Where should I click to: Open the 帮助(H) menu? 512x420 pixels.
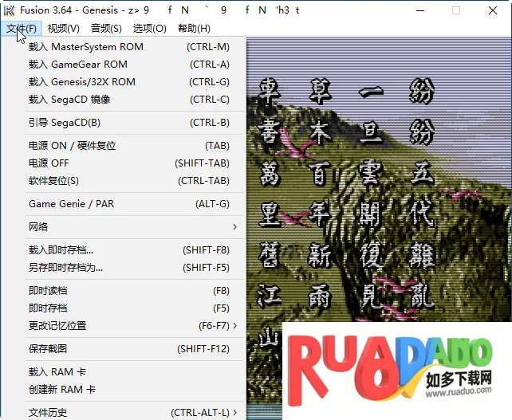tap(194, 29)
